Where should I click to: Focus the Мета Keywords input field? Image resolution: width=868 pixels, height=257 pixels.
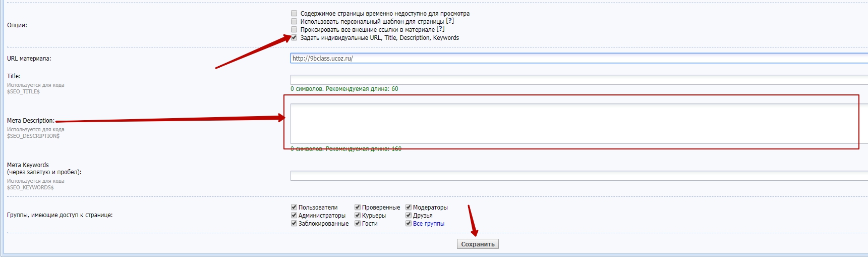[x=579, y=176]
